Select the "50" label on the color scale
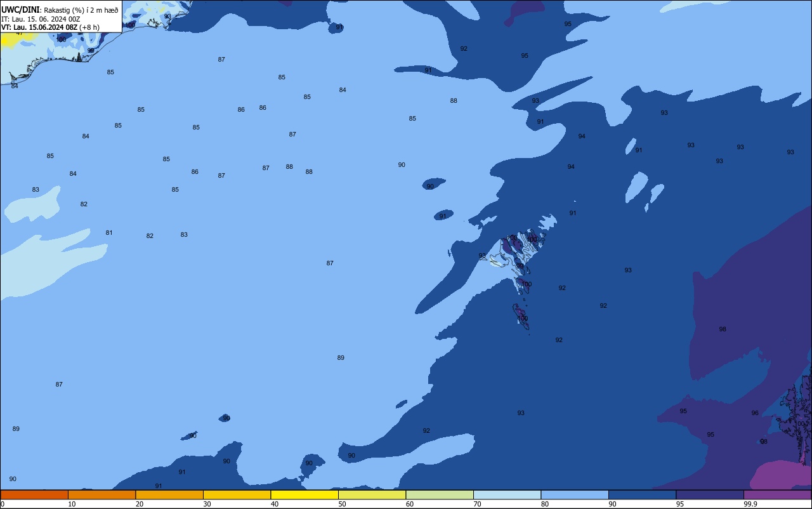 point(342,504)
